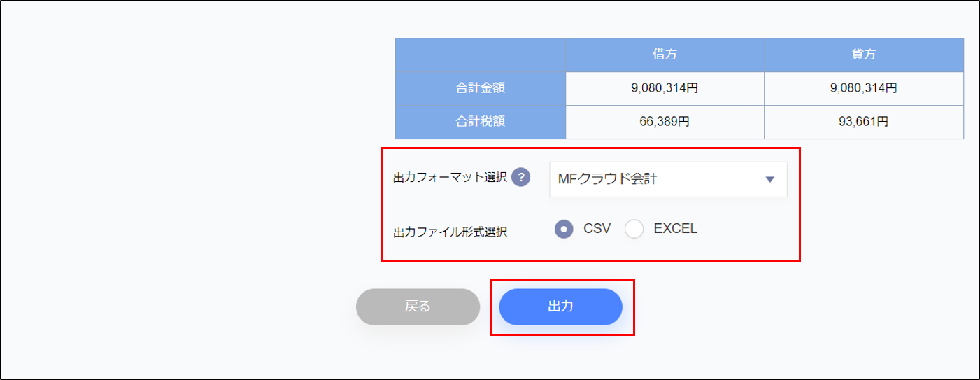The width and height of the screenshot is (980, 380).
Task: Click the dropdown arrow for output format
Action: pyautogui.click(x=770, y=180)
